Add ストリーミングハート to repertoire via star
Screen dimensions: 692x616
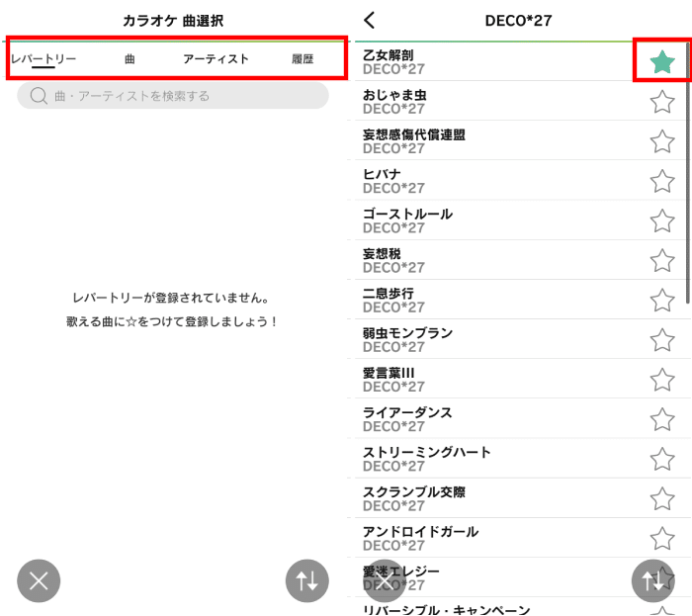pyautogui.click(x=662, y=460)
